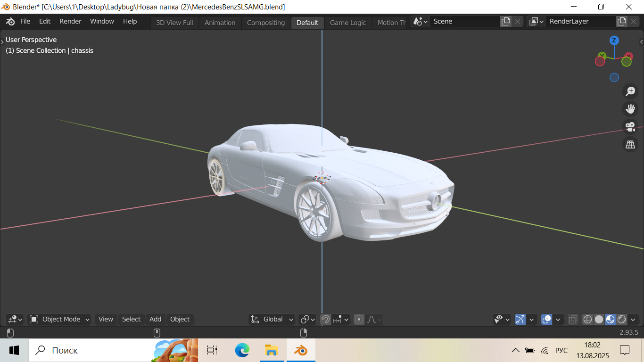Image resolution: width=644 pixels, height=362 pixels.
Task: Open the Object Mode dropdown
Action: point(60,320)
